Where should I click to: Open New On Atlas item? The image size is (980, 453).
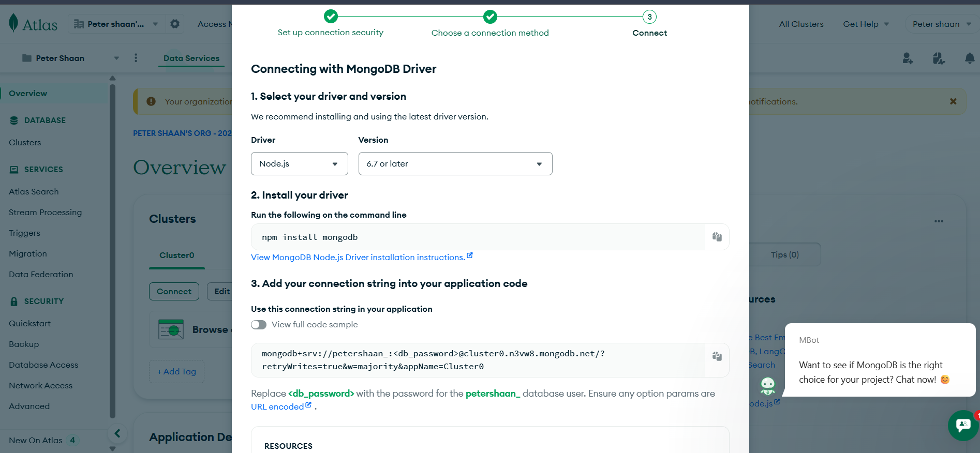coord(43,440)
